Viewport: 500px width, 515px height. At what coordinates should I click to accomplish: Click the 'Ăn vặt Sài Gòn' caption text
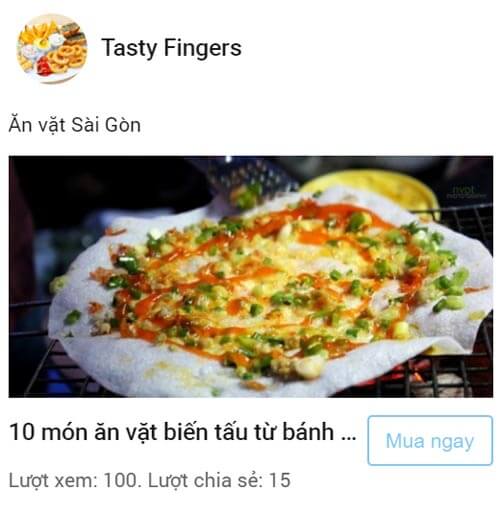(75, 125)
